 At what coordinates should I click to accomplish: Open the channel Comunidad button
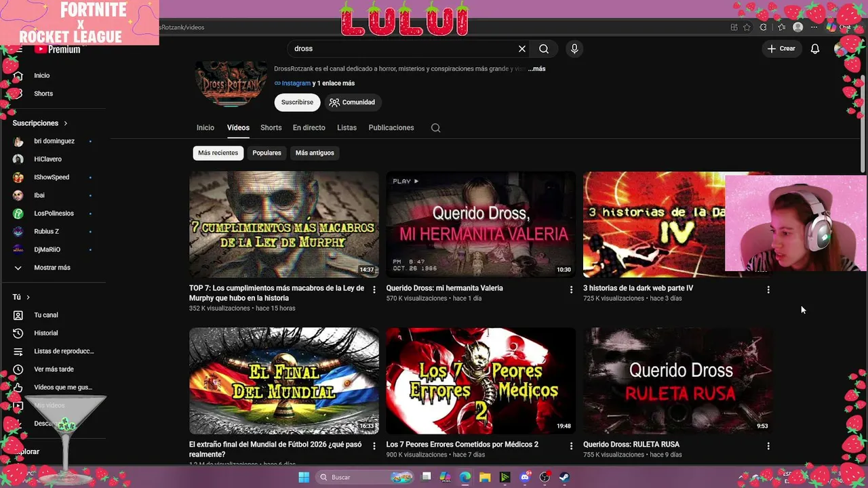352,102
